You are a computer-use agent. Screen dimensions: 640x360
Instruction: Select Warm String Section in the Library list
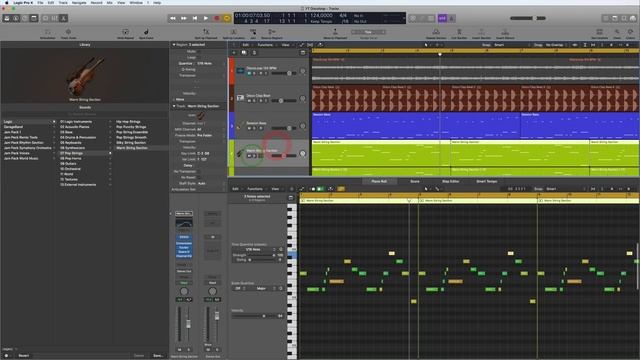point(132,148)
